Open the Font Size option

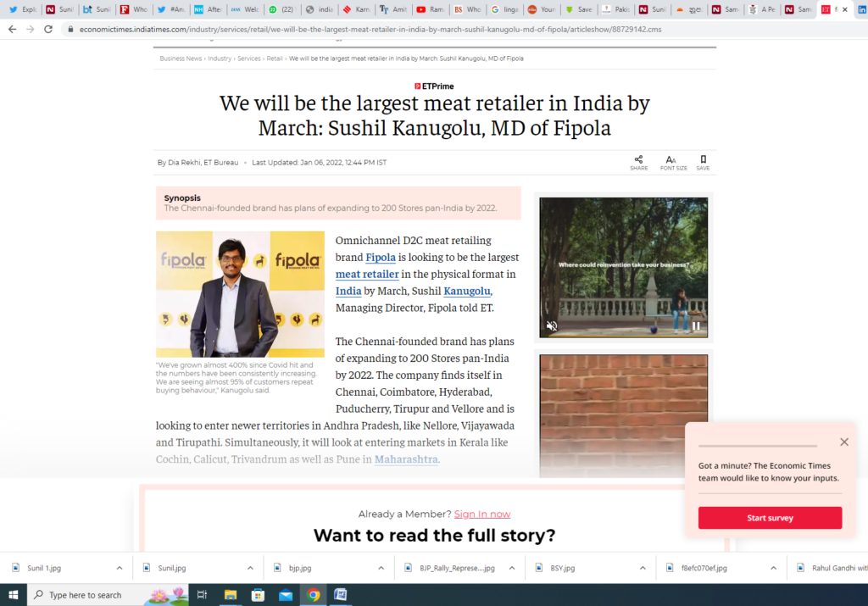coord(673,163)
